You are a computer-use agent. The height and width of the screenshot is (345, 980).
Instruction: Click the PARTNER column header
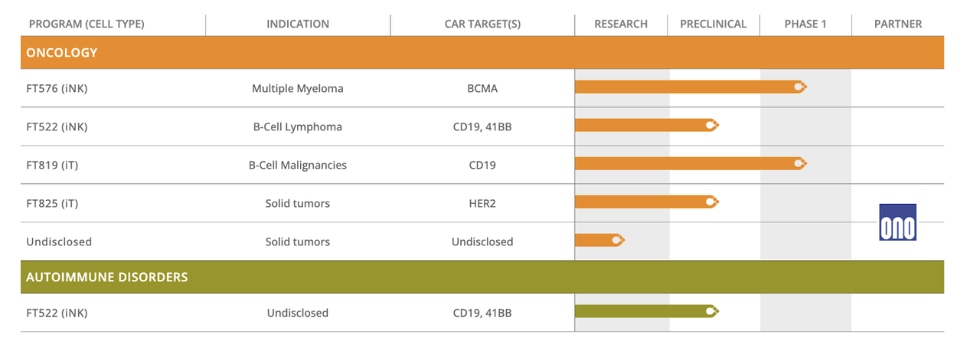click(x=898, y=24)
